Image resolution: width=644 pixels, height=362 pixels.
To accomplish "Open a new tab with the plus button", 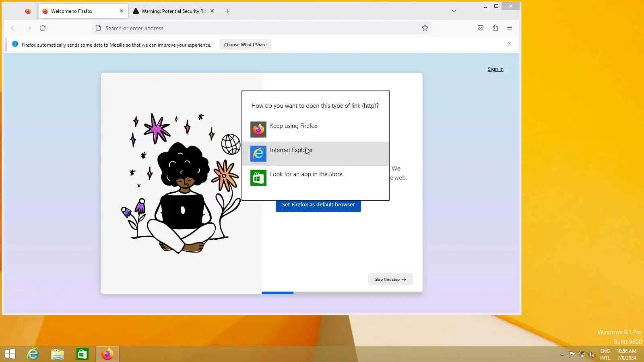I will click(x=227, y=11).
